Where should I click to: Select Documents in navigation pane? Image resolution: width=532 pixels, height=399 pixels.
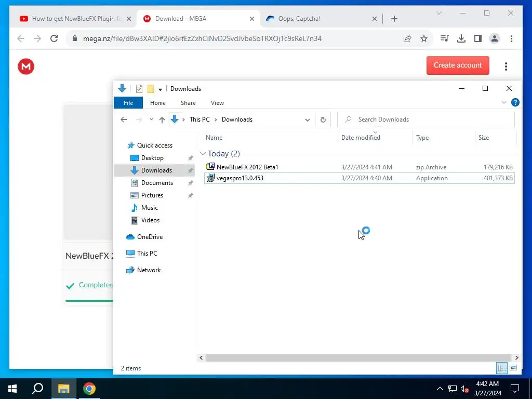click(x=157, y=182)
